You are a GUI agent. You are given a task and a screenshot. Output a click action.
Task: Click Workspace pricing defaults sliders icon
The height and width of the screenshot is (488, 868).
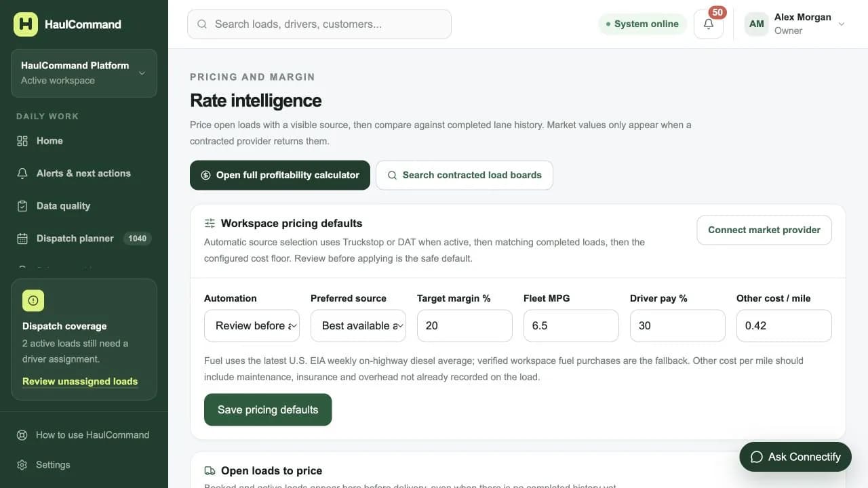tap(210, 223)
